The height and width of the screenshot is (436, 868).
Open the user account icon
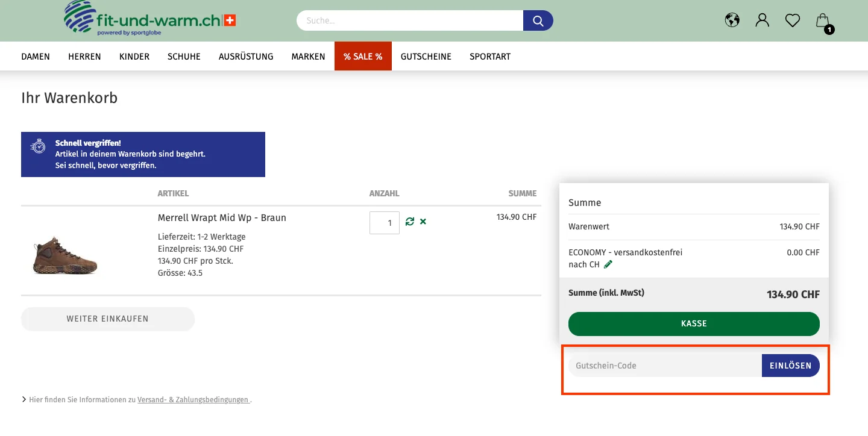[762, 20]
